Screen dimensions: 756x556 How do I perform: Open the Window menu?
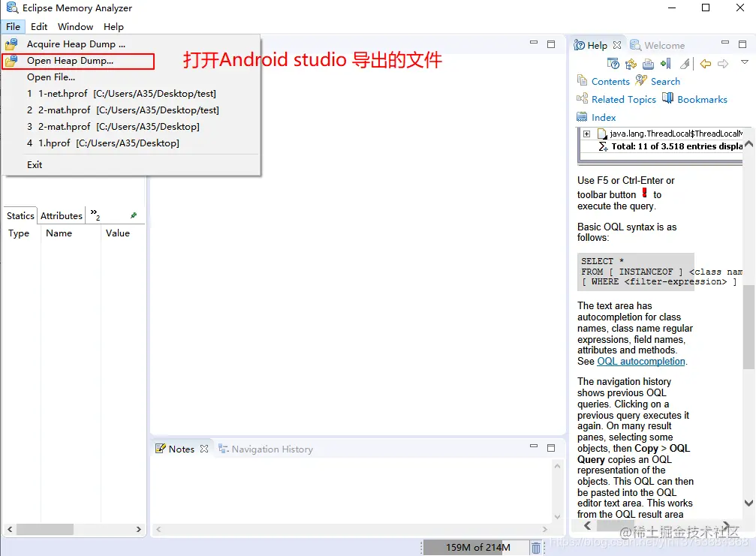click(75, 26)
